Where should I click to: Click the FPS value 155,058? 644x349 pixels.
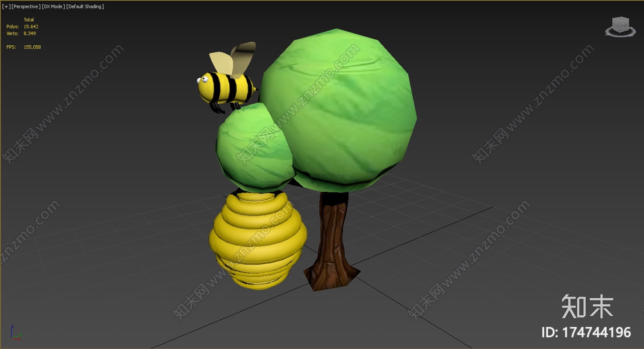point(32,47)
